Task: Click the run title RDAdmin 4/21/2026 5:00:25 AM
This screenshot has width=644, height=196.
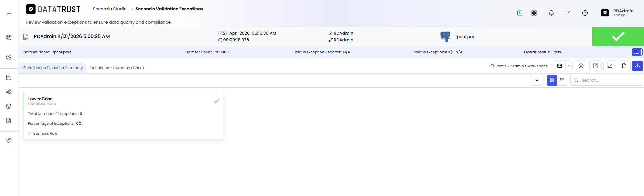Action: pos(72,36)
